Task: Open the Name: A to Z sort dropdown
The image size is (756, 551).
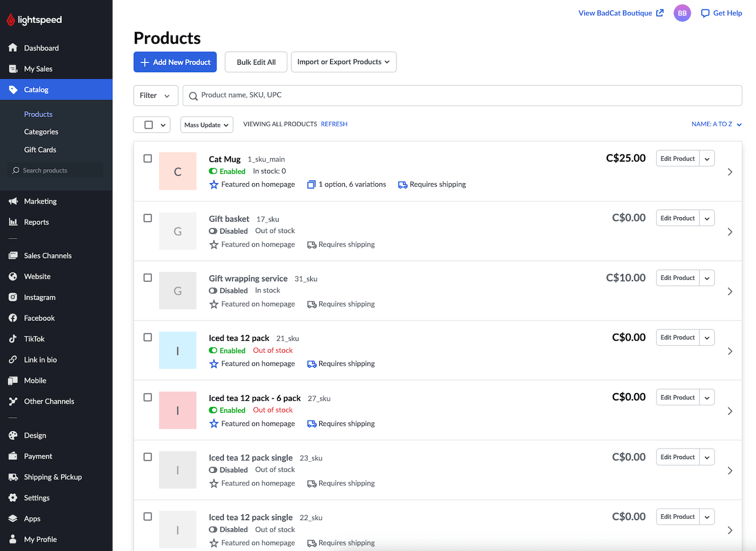Action: pyautogui.click(x=716, y=124)
